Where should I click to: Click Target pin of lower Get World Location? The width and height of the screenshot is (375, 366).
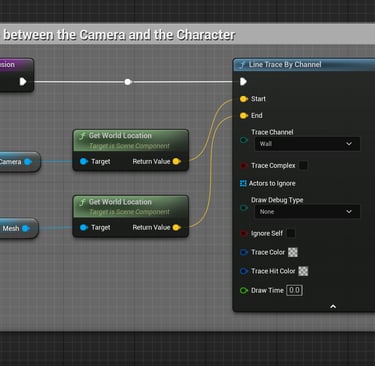84,228
